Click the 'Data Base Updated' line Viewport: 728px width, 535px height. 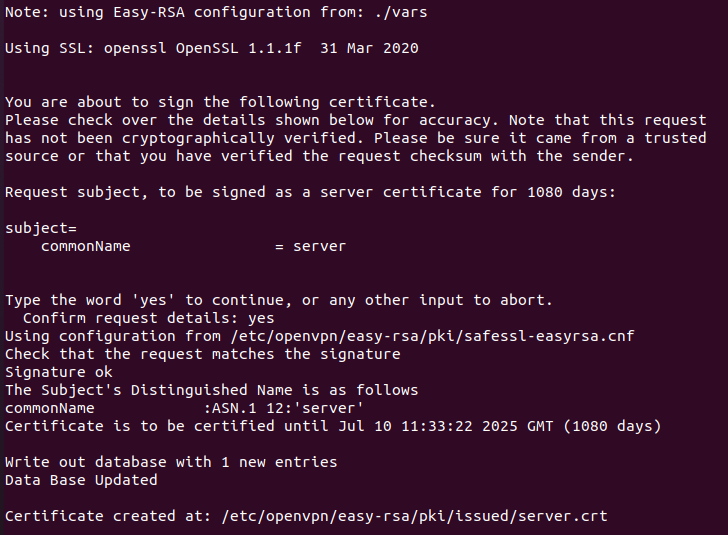pyautogui.click(x=81, y=480)
